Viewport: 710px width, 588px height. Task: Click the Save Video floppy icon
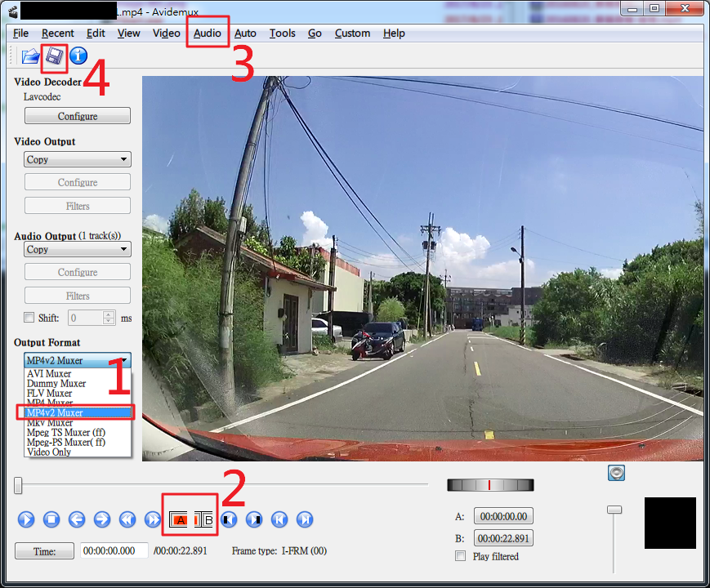click(54, 56)
